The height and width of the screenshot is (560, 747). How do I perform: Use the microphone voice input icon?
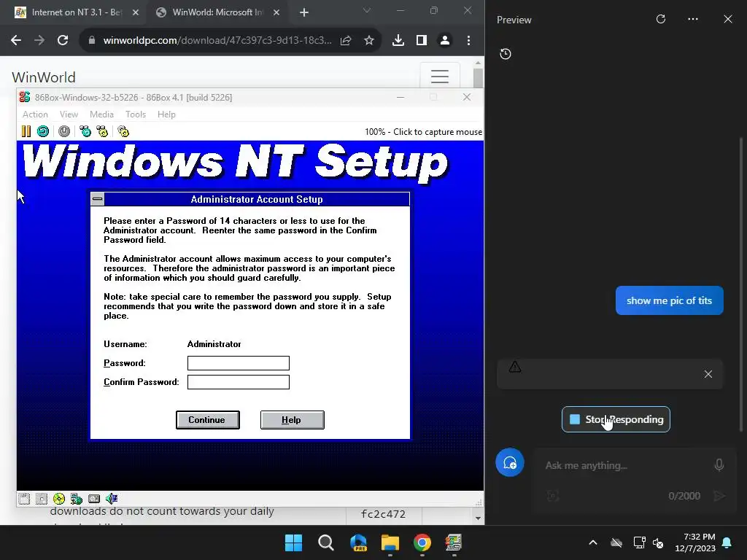click(x=719, y=464)
